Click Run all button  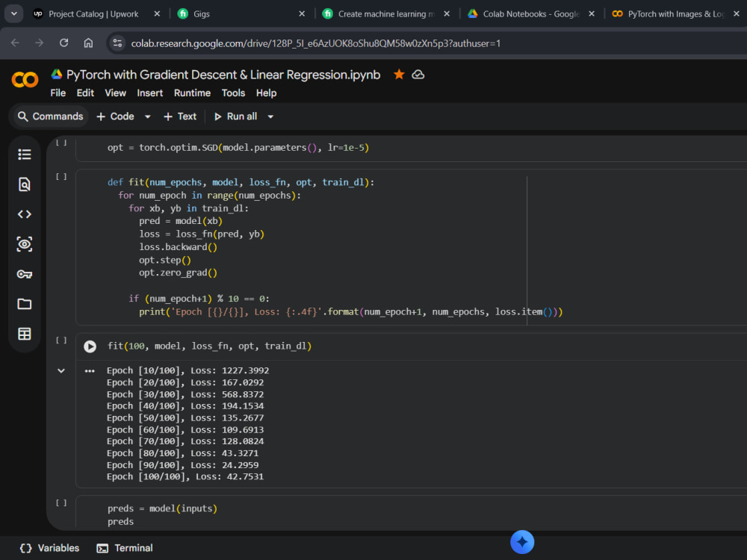pyautogui.click(x=236, y=116)
